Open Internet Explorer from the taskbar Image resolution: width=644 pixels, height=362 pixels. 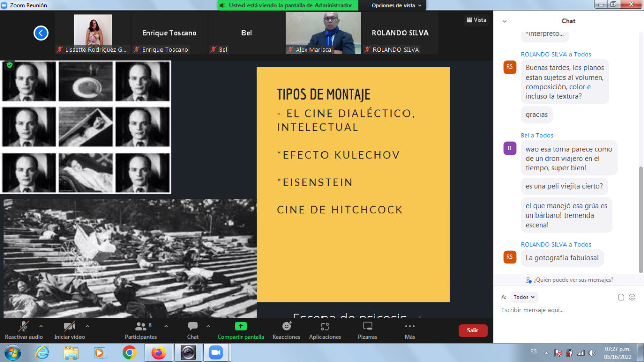coord(42,353)
